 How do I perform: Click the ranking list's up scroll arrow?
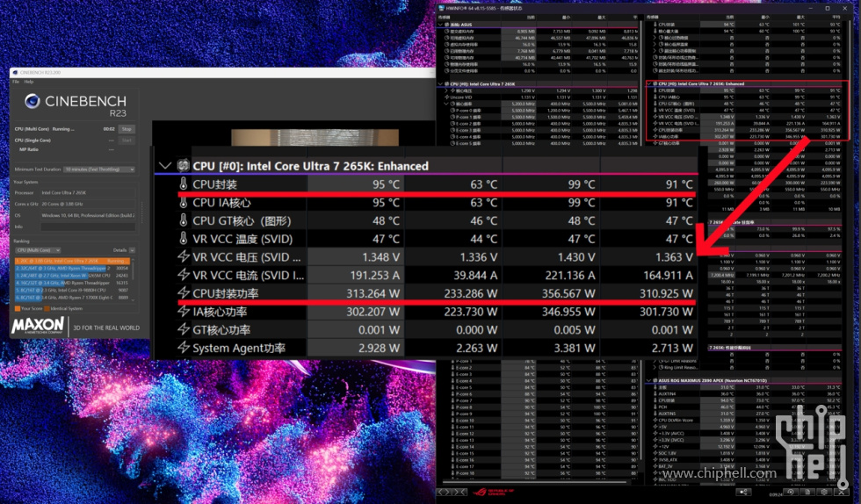tap(133, 260)
